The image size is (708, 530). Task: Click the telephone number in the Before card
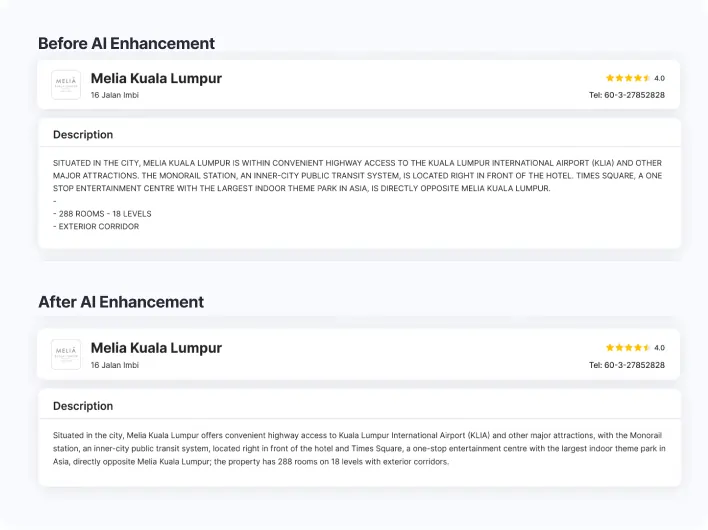click(x=627, y=96)
